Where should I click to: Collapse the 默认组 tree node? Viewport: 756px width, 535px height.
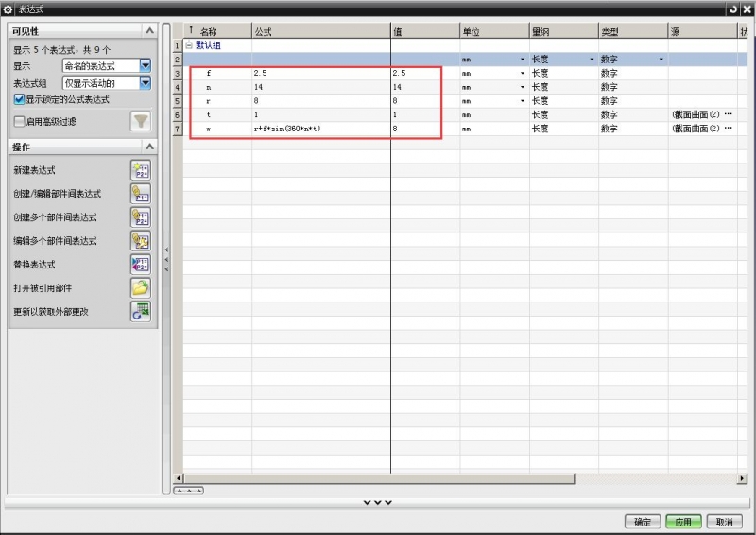(x=189, y=45)
